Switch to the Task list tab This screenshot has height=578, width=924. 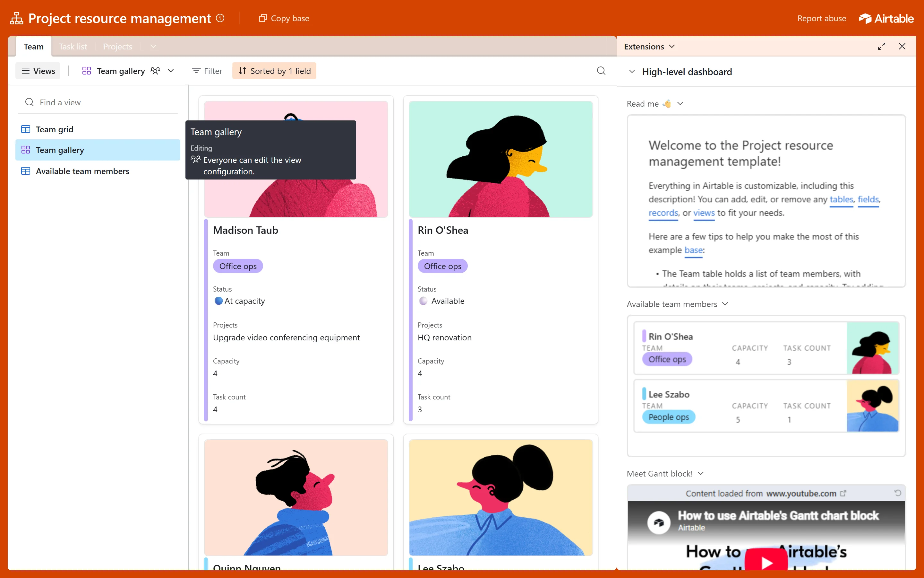73,47
